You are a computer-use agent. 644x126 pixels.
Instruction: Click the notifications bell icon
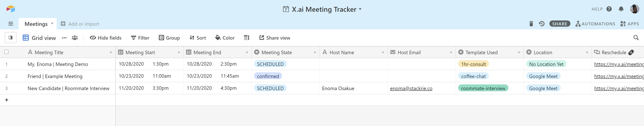pyautogui.click(x=621, y=9)
